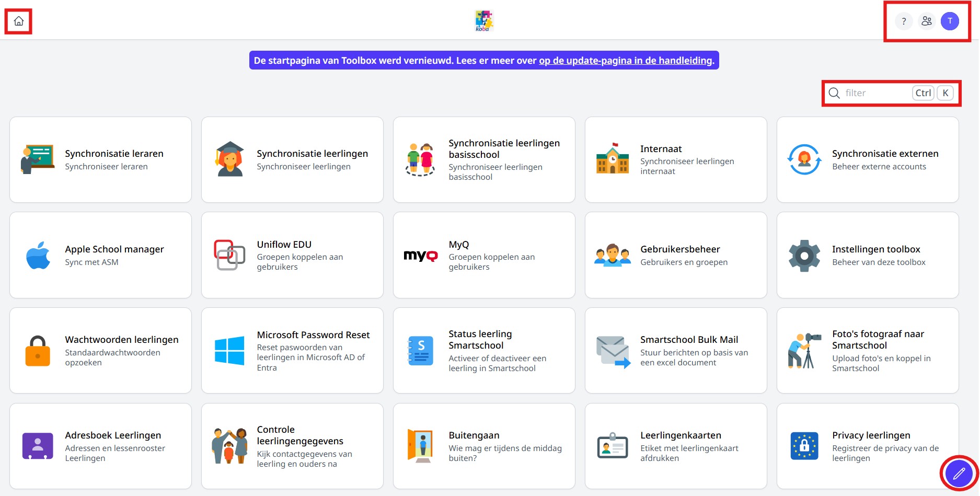
Task: Open Smartschool Bulk Mail tile
Action: (x=676, y=351)
